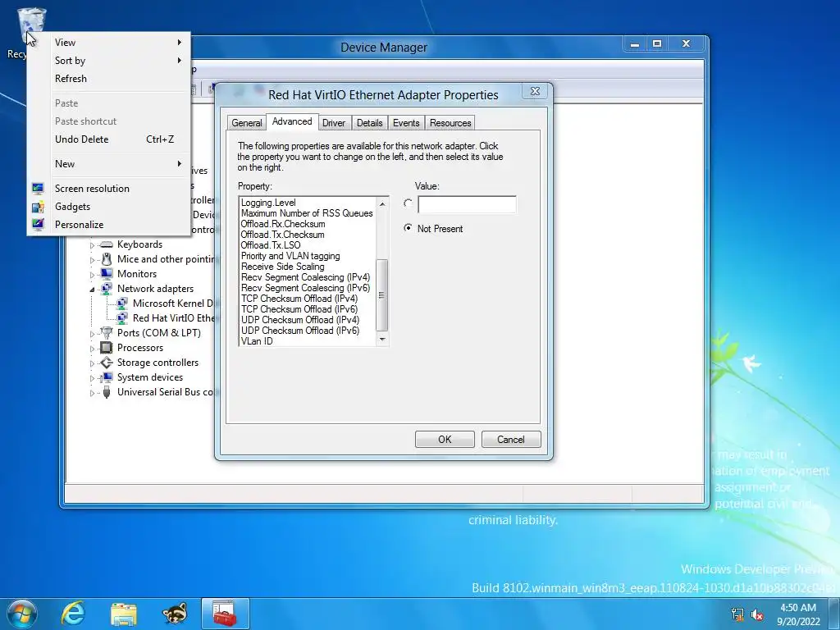Viewport: 840px width, 630px height.
Task: Open the Details tab
Action: (370, 123)
